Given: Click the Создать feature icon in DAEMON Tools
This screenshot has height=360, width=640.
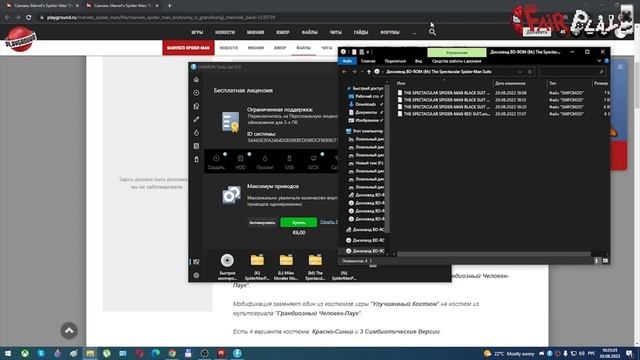Looking at the screenshot, I should click(216, 162).
